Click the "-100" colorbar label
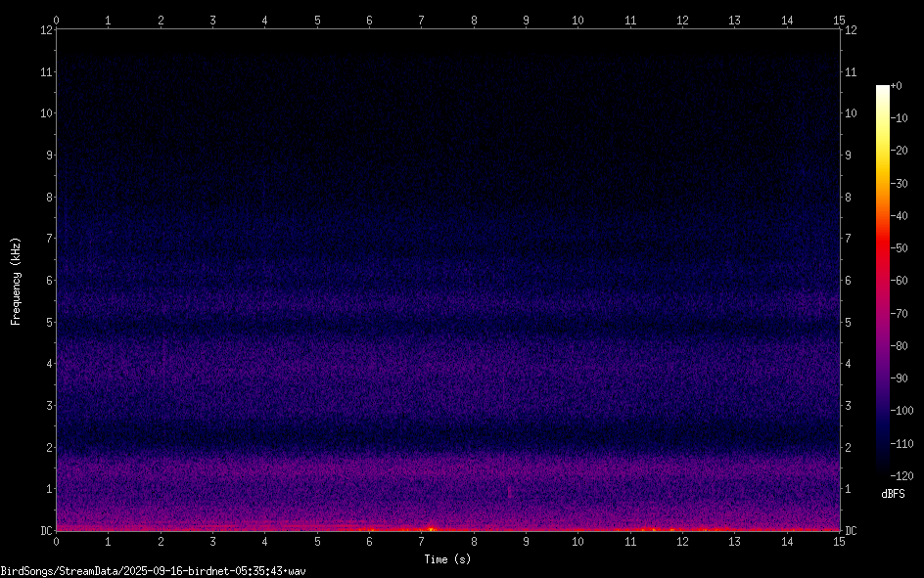Viewport: 924px width, 578px height. [x=901, y=411]
